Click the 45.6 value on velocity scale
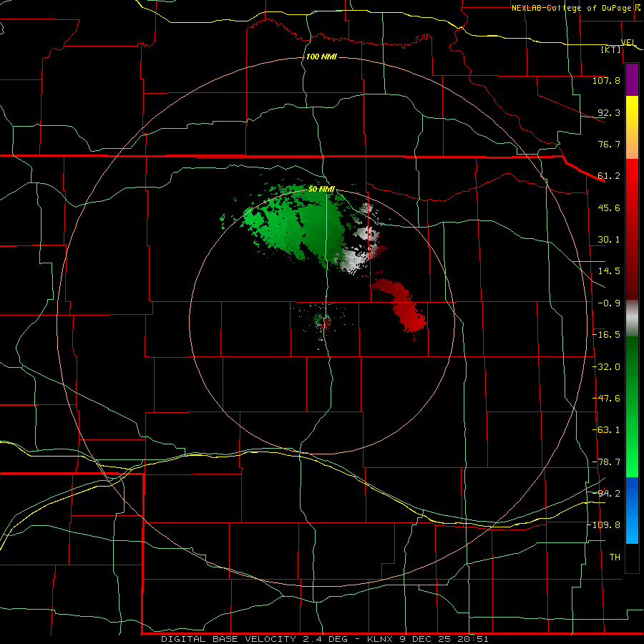 click(609, 208)
